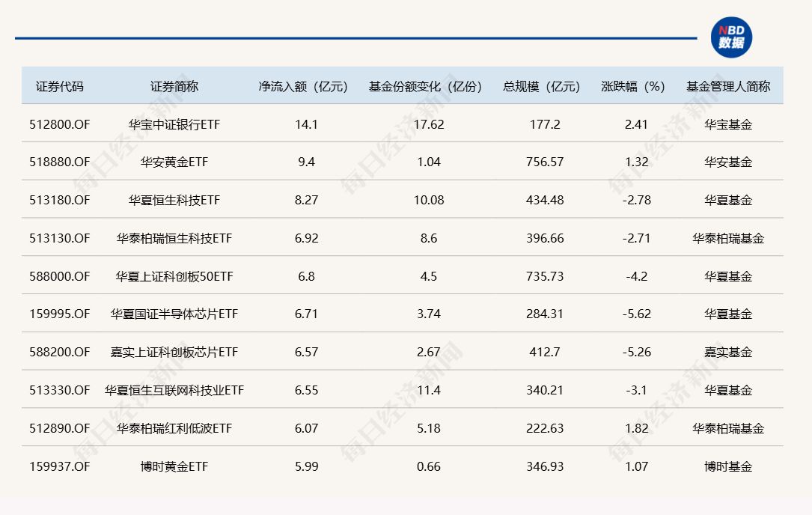Click the 证券简称 column header

(174, 86)
